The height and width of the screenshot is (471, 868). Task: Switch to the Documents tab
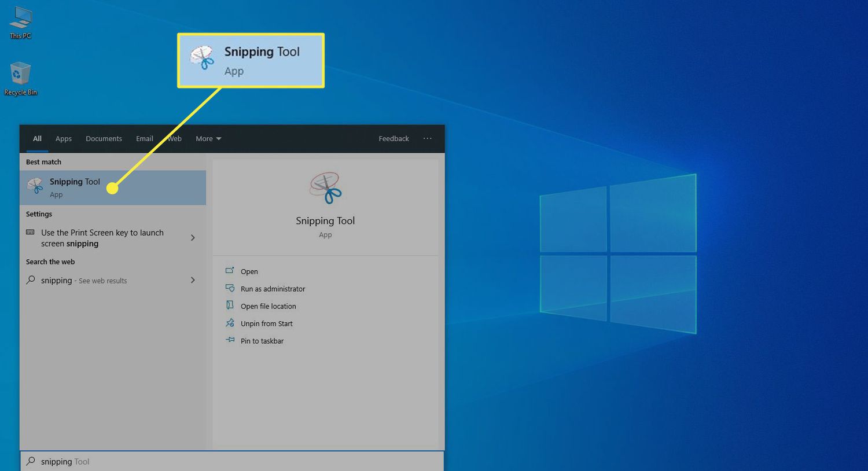[104, 139]
